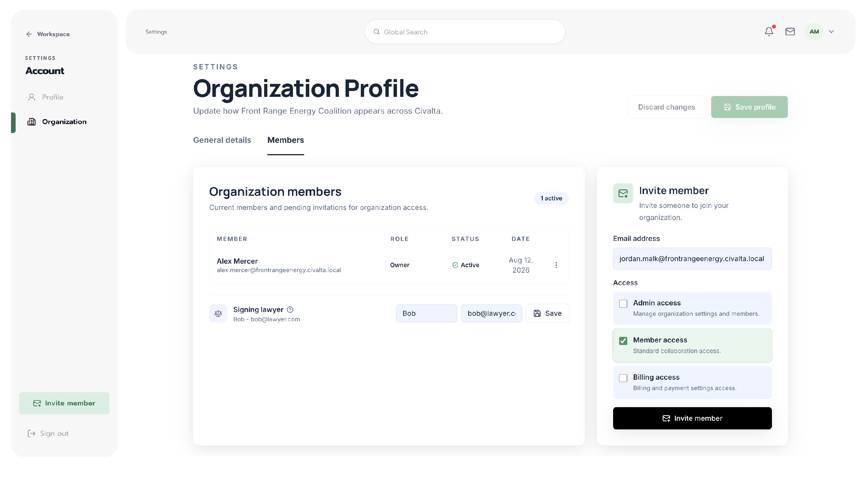Switch to General details tab

[222, 140]
